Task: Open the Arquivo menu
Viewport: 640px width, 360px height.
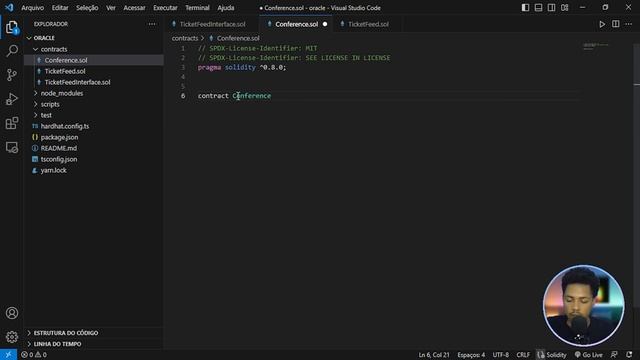Action: pos(32,8)
